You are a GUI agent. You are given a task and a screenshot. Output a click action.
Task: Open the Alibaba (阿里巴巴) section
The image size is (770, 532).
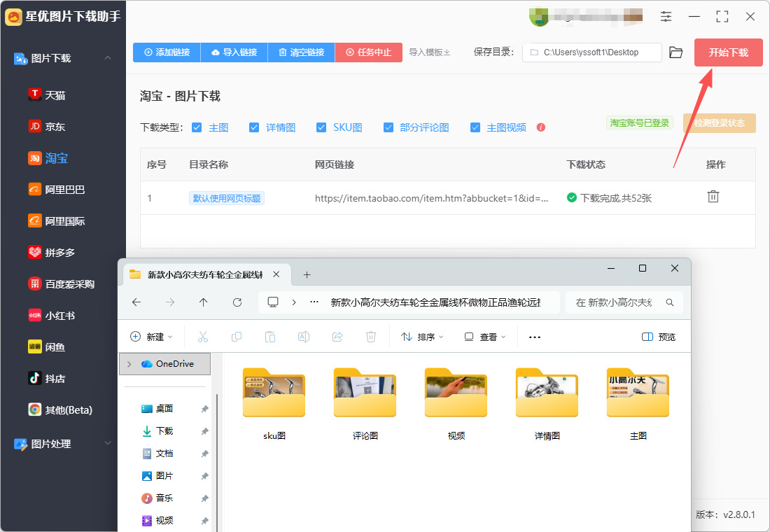coord(57,190)
